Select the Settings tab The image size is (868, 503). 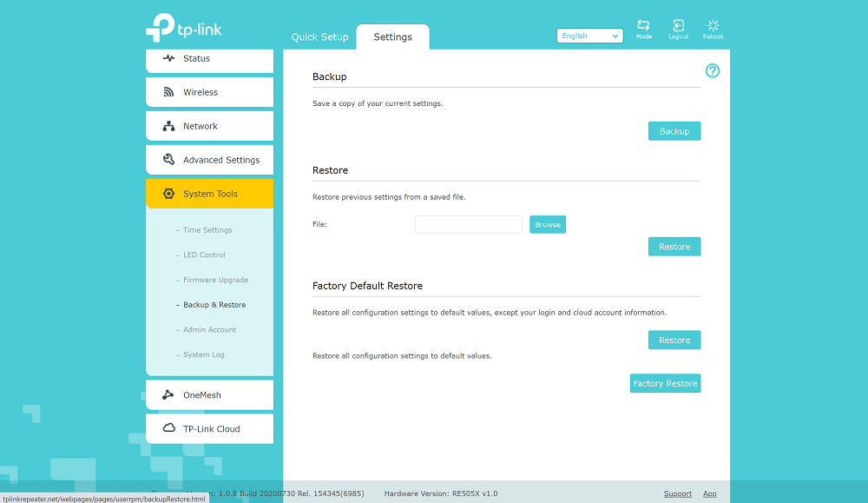pyautogui.click(x=392, y=37)
